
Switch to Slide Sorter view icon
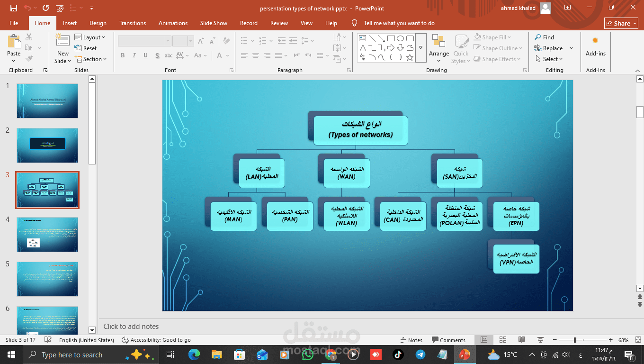tap(502, 340)
